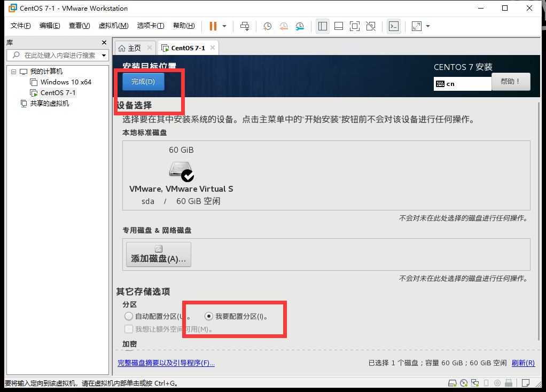Click the CD/DVD drive status bar icon

(464, 383)
